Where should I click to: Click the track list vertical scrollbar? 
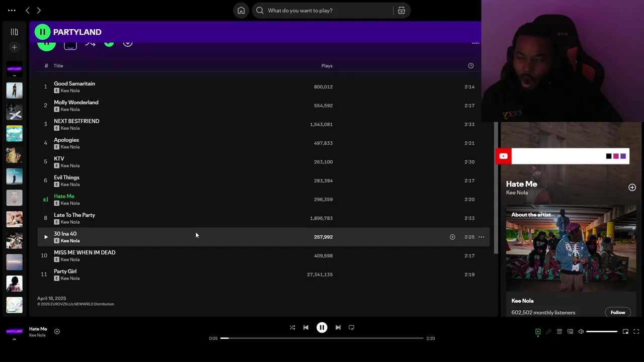pos(496,188)
